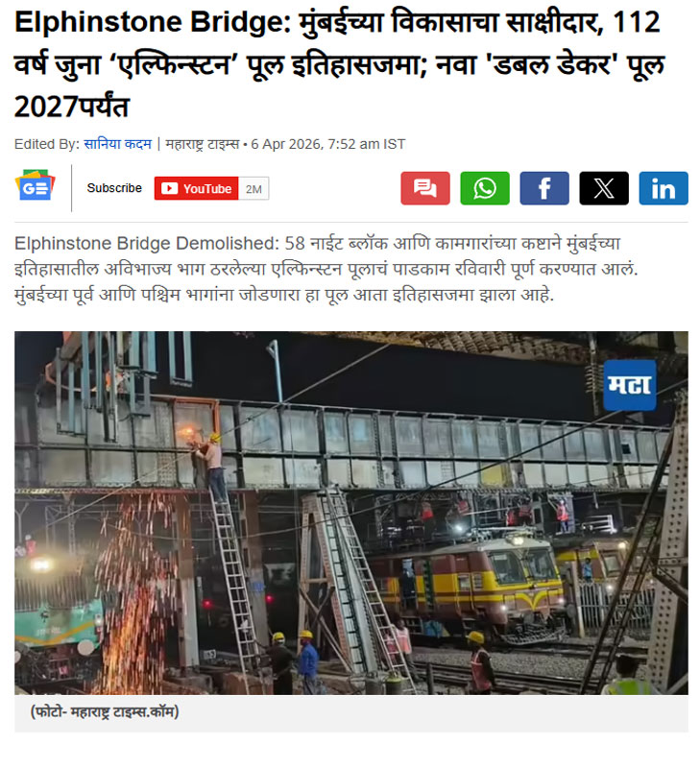Open the red comments icon
Image resolution: width=700 pixels, height=768 pixels.
pyautogui.click(x=424, y=188)
